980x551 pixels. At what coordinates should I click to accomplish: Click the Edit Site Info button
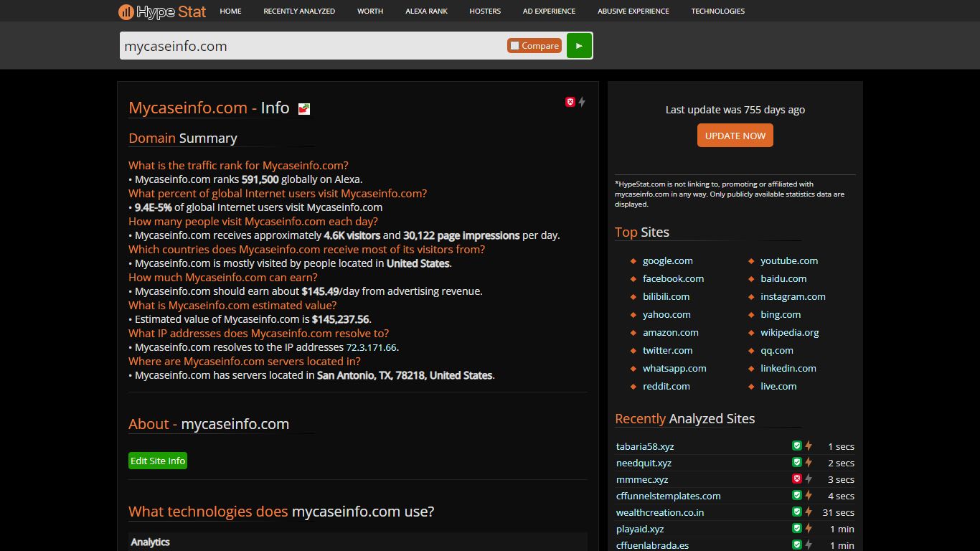pos(158,460)
